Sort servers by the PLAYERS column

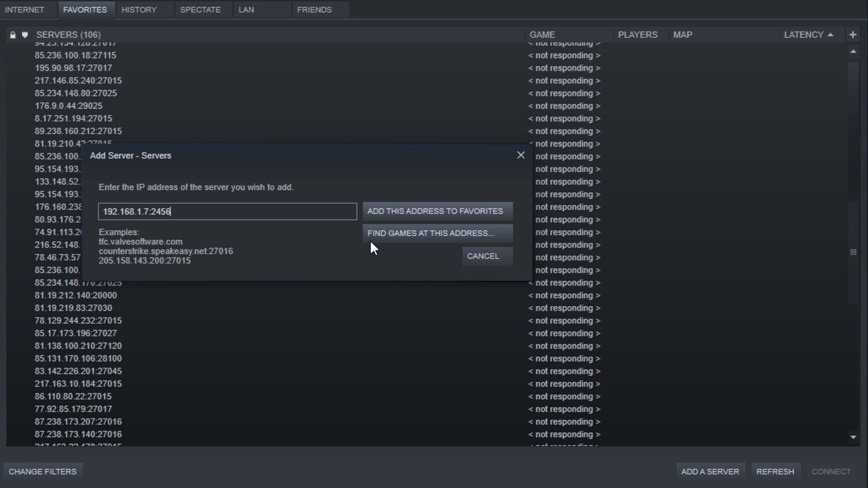tap(638, 34)
